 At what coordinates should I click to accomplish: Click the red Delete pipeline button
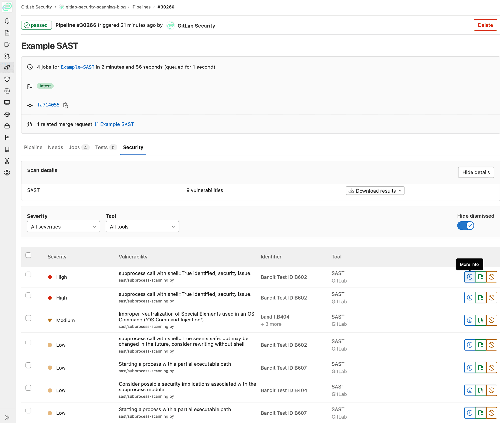[485, 25]
